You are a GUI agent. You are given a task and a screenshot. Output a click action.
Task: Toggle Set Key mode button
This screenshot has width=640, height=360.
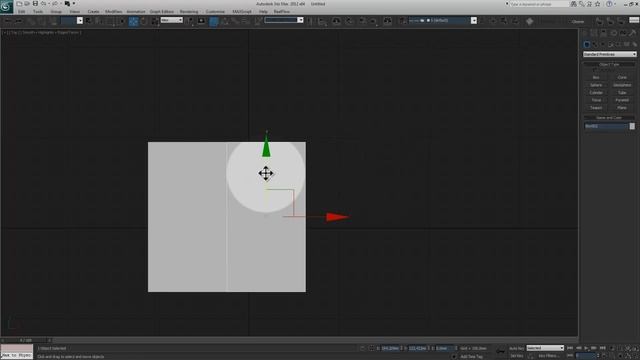(516, 356)
